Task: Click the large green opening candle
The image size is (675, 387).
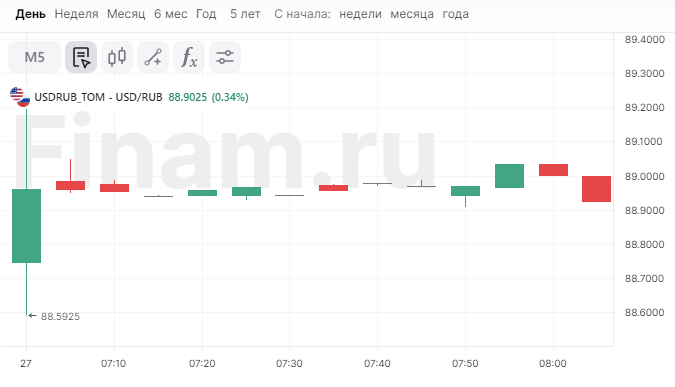Action: 26,226
